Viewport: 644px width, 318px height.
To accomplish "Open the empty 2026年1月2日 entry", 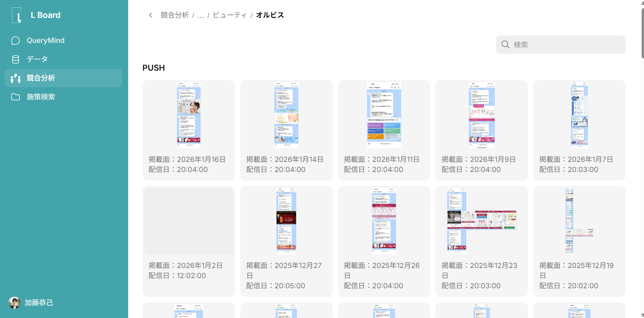I will tap(188, 221).
